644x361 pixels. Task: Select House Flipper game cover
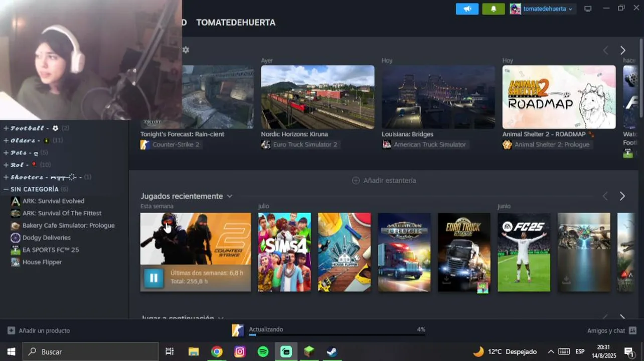click(344, 252)
